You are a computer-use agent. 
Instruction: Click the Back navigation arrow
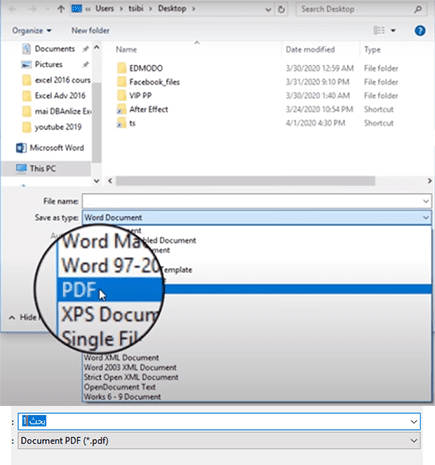[x=13, y=9]
